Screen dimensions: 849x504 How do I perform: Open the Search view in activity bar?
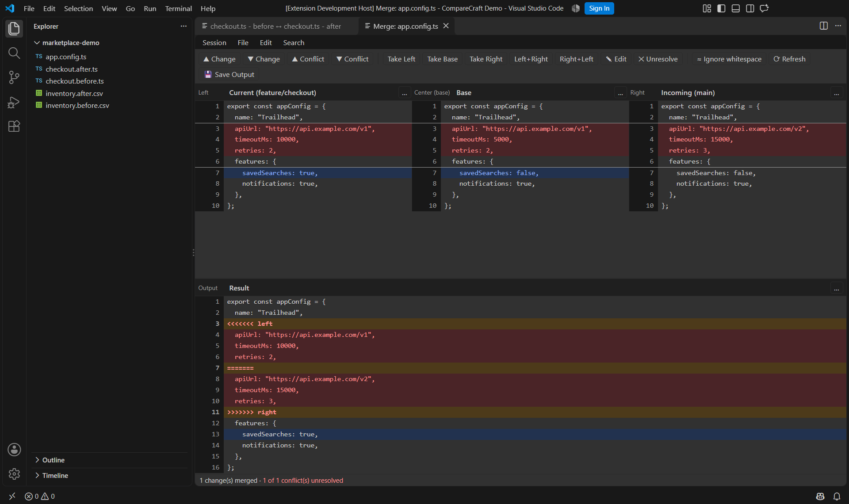pyautogui.click(x=14, y=53)
